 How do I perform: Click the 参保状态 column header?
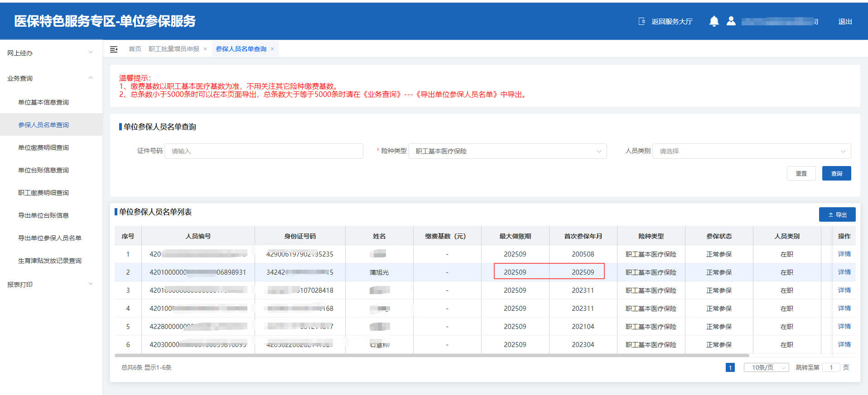(719, 236)
